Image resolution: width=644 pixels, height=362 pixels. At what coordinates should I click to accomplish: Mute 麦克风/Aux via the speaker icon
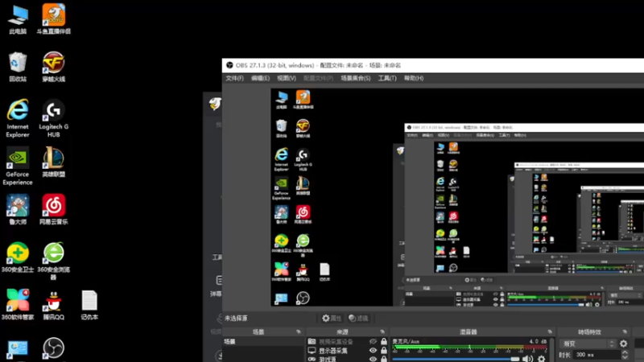527,359
